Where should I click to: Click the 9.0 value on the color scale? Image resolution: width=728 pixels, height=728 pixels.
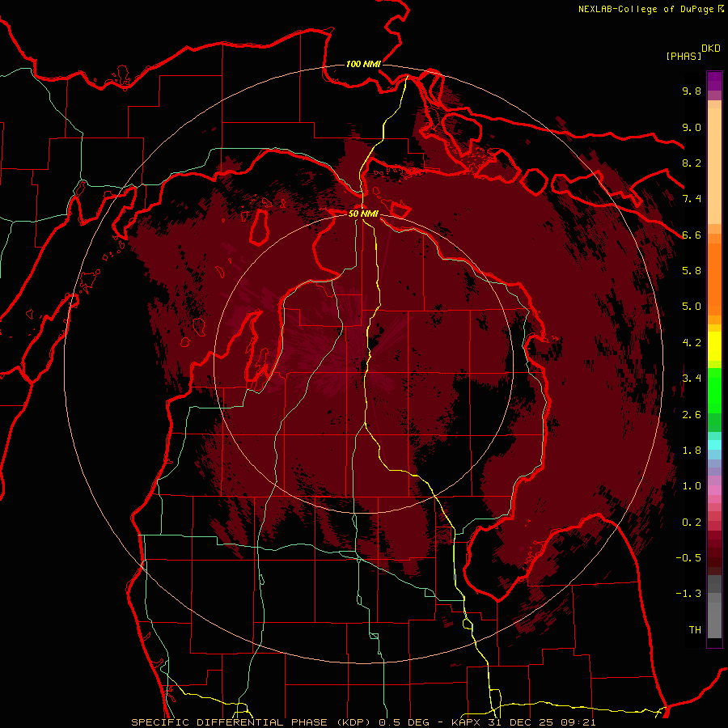692,127
